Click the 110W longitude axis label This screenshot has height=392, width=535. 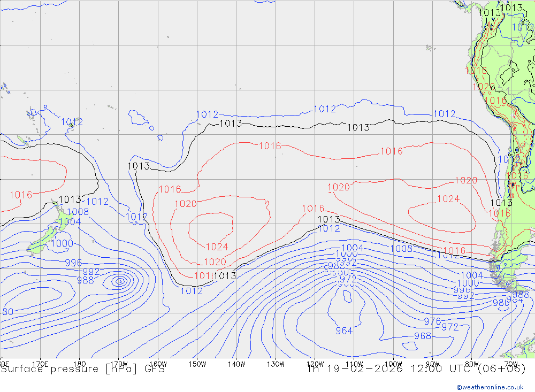pyautogui.click(x=354, y=364)
